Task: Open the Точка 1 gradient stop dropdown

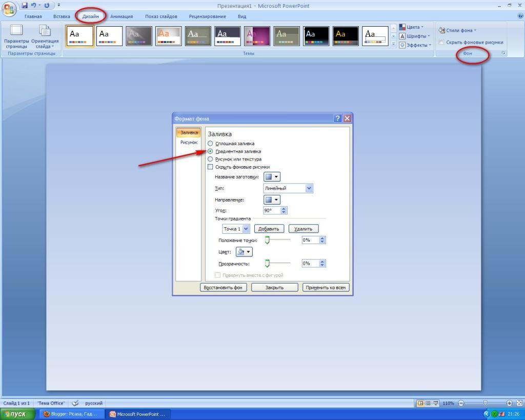Action: [x=236, y=229]
